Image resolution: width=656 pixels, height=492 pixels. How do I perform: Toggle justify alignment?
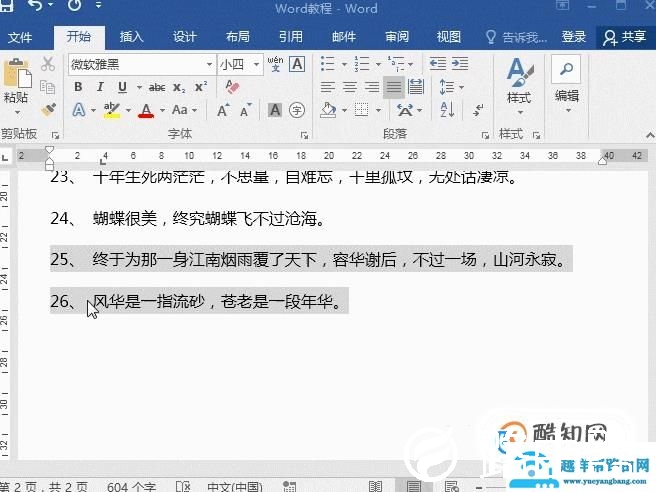pyautogui.click(x=393, y=87)
